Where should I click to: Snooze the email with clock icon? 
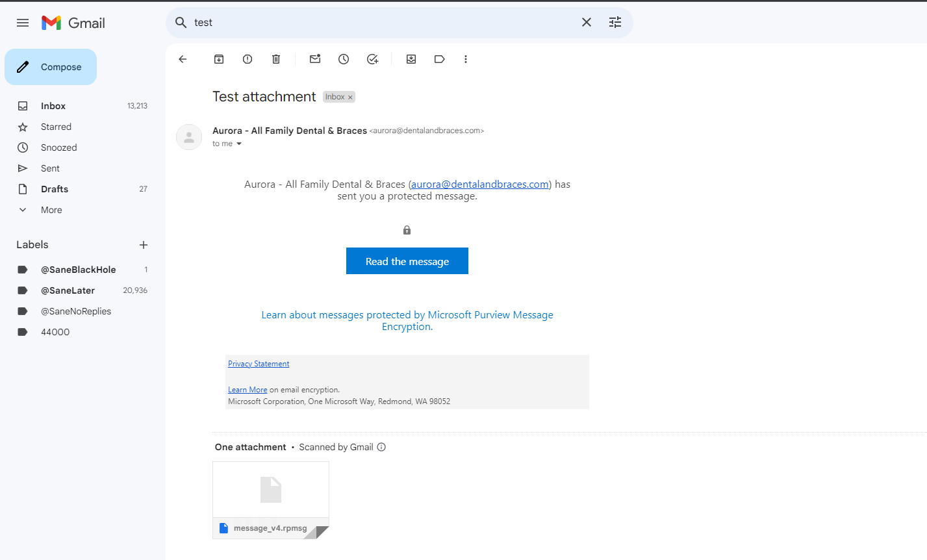(344, 59)
